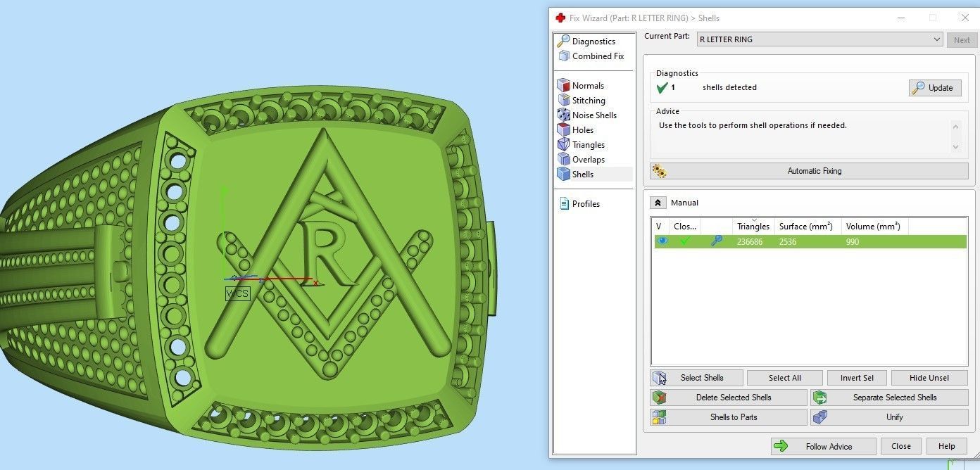Go to Normals fixing step
Screen dimensions: 980x470
click(588, 86)
